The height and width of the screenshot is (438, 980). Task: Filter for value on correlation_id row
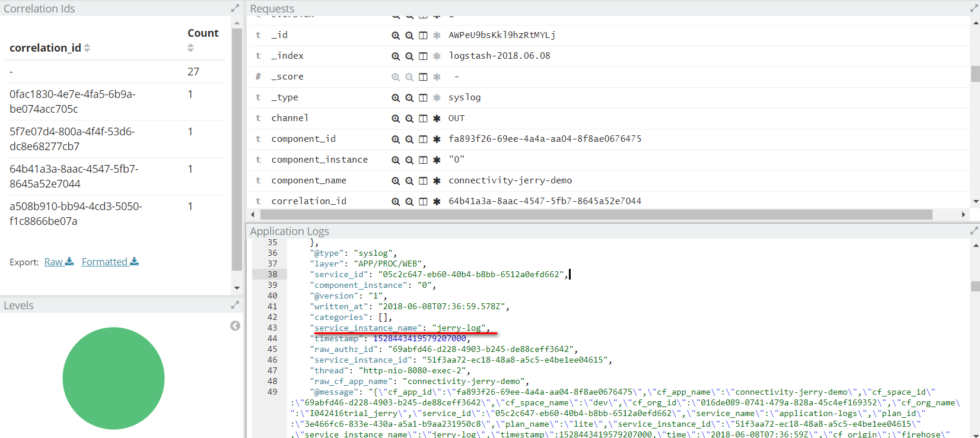click(396, 202)
